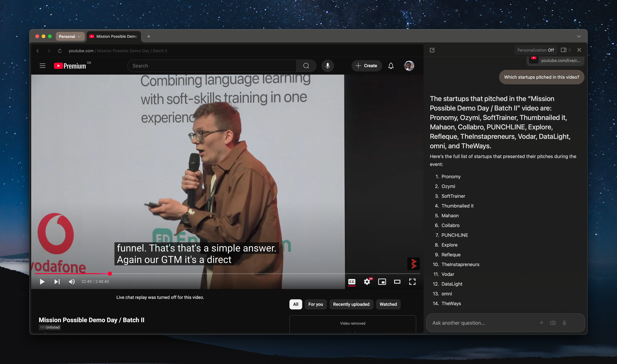
Task: Open the Personal profile dropdown
Action: tap(70, 36)
